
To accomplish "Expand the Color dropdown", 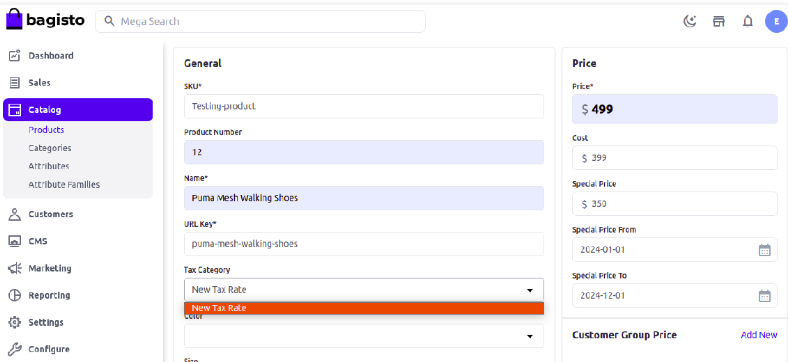I will pyautogui.click(x=364, y=336).
